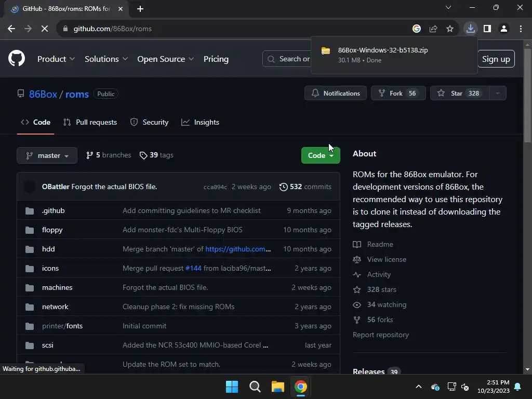Click the GitHub Octocat logo
532x399 pixels.
point(16,58)
